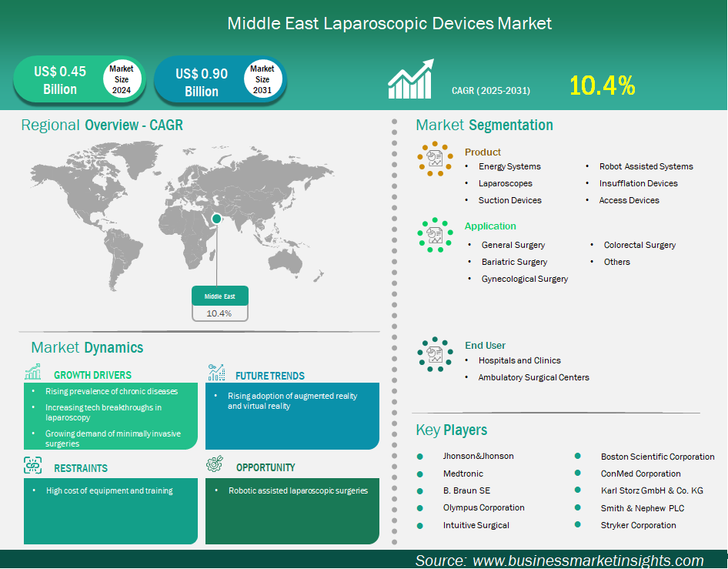Viewport: 728px width, 569px height.
Task: Click the bullet dot beside Medtronic
Action: pos(419,474)
